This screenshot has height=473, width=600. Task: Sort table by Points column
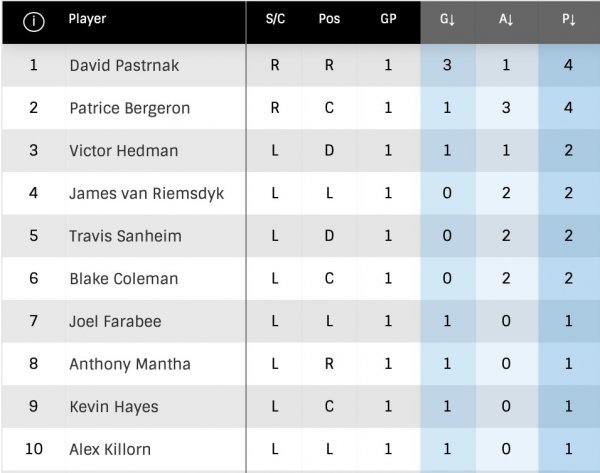568,20
